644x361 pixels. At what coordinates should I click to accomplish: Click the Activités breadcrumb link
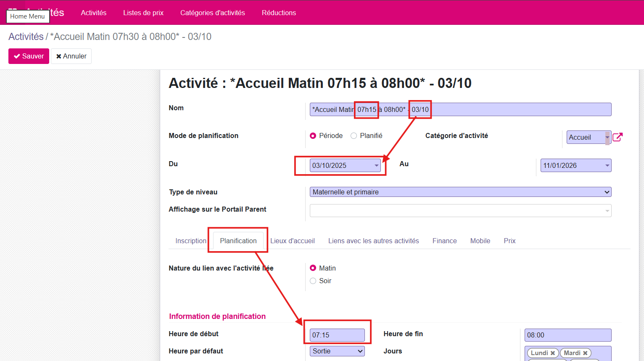[x=26, y=37]
